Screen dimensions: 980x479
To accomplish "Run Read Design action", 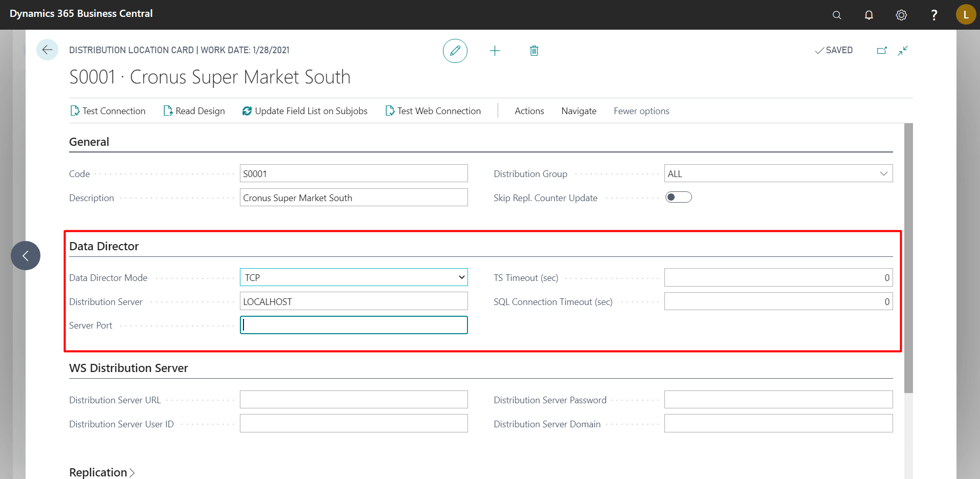I will pos(194,111).
